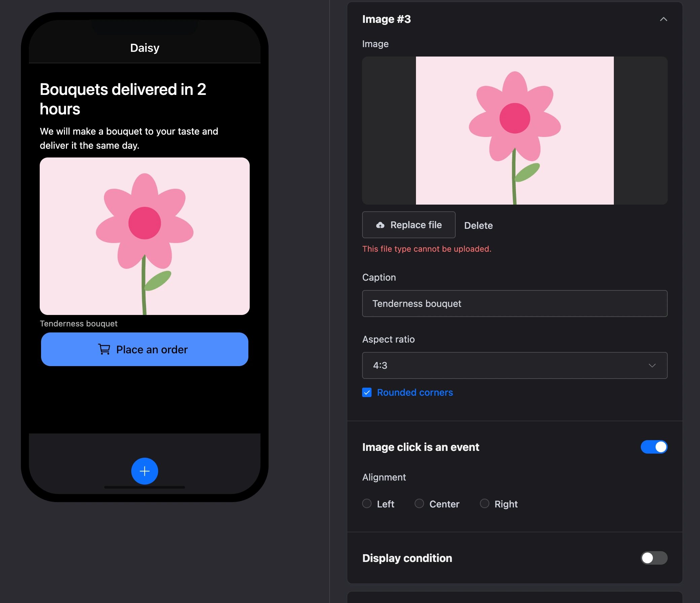Click the file type error message text
Screen dimensions: 700x603
tap(426, 249)
